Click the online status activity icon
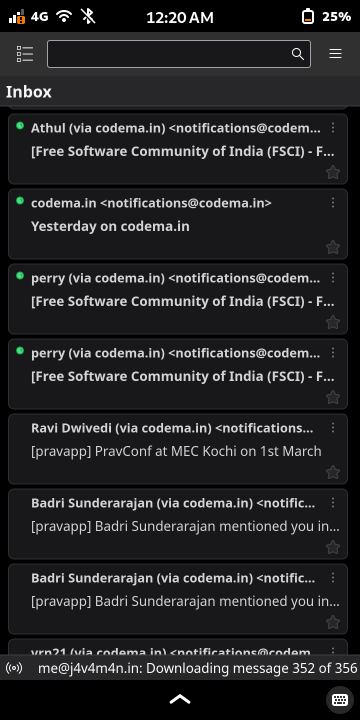The height and width of the screenshot is (720, 360). click(14, 668)
